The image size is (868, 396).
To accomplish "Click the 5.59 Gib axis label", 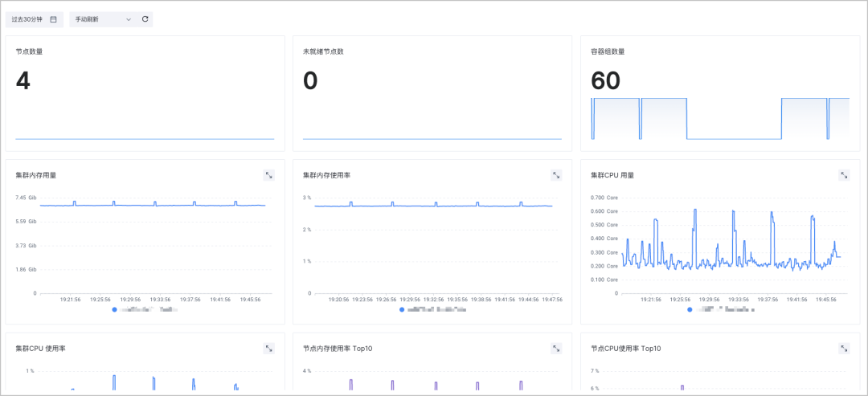I will click(26, 221).
